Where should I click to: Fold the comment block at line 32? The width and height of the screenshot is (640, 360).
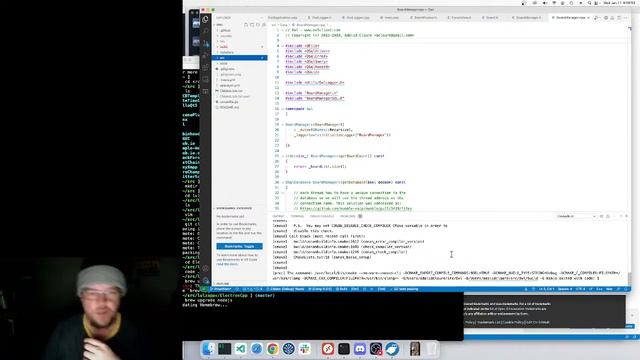pos(282,193)
